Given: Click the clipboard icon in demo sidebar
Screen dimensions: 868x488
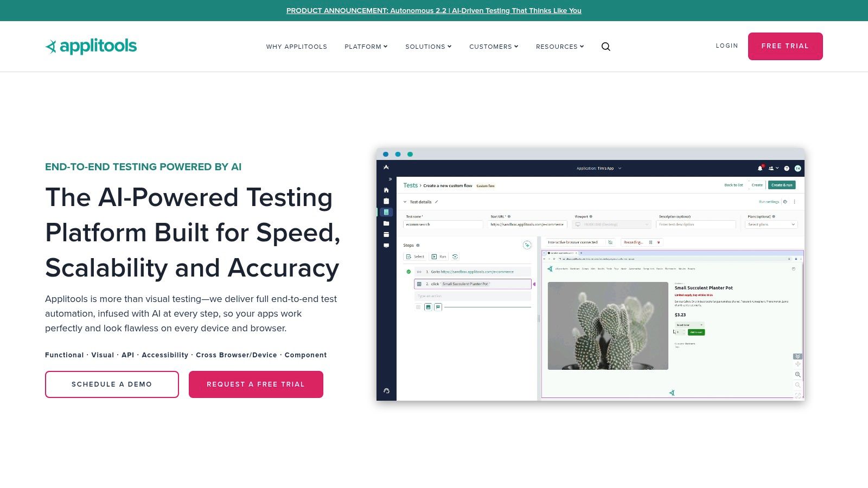Looking at the screenshot, I should [x=386, y=201].
